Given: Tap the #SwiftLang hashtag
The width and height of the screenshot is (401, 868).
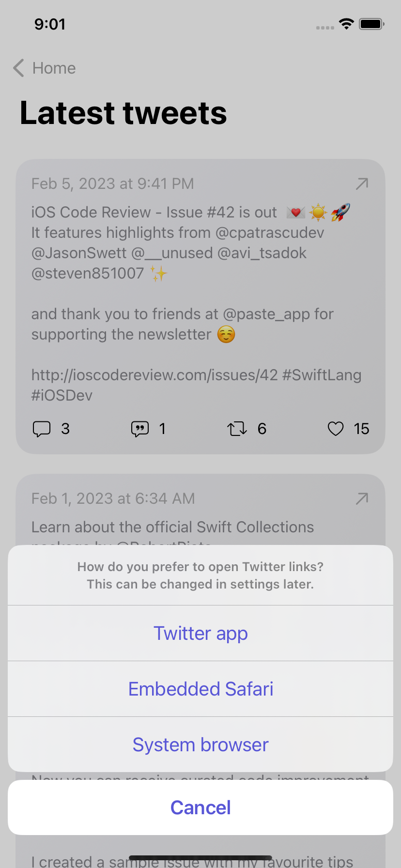Looking at the screenshot, I should tap(322, 375).
